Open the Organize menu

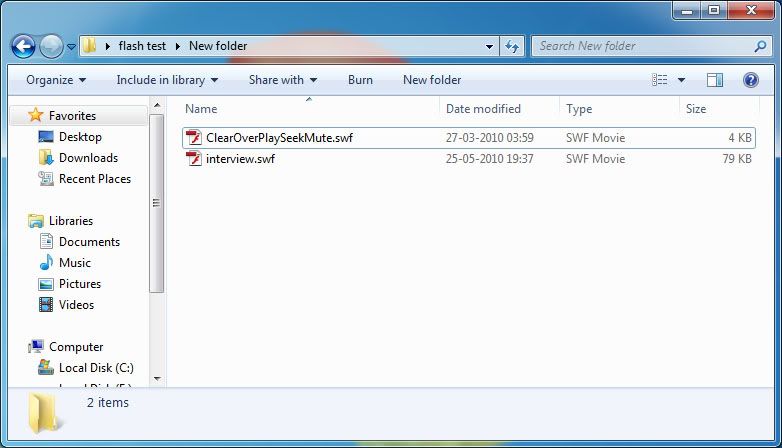click(56, 80)
